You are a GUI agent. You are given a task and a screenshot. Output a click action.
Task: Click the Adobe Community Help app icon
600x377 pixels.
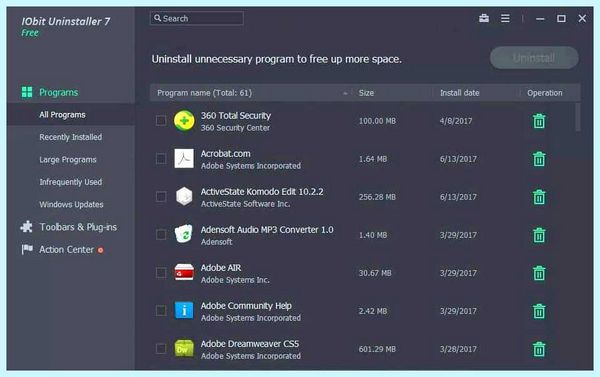pos(184,310)
